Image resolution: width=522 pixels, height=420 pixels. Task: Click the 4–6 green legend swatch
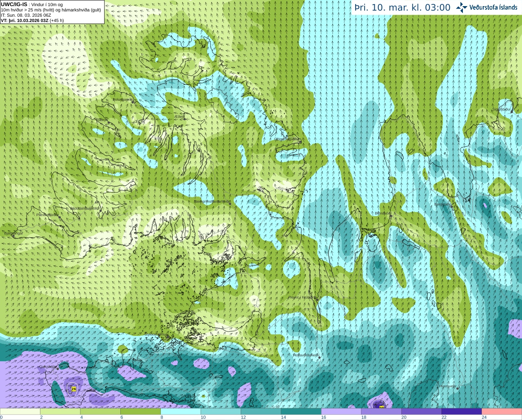click(100, 411)
